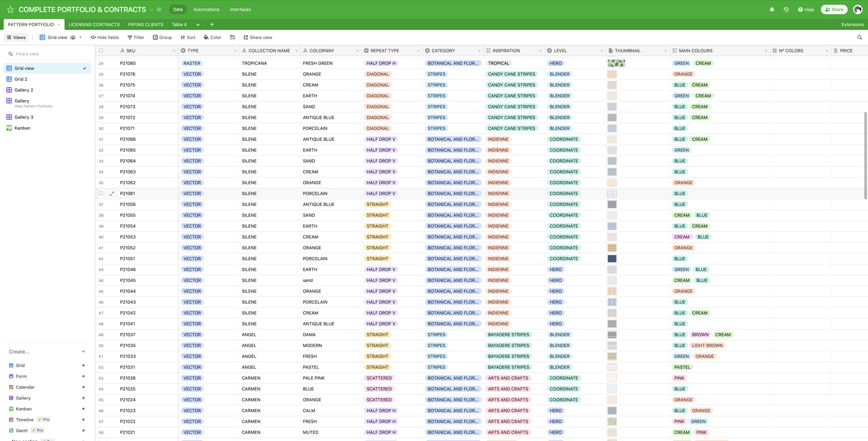Check the checkbox for row P21061
Image resolution: width=868 pixels, height=441 pixels.
click(x=101, y=193)
